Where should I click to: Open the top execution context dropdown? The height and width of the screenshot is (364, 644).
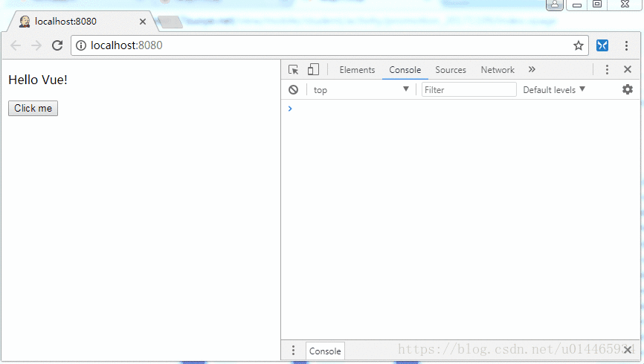(361, 89)
